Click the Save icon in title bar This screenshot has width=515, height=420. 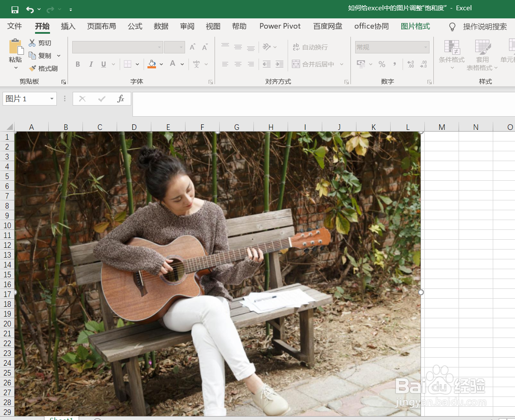(x=15, y=9)
